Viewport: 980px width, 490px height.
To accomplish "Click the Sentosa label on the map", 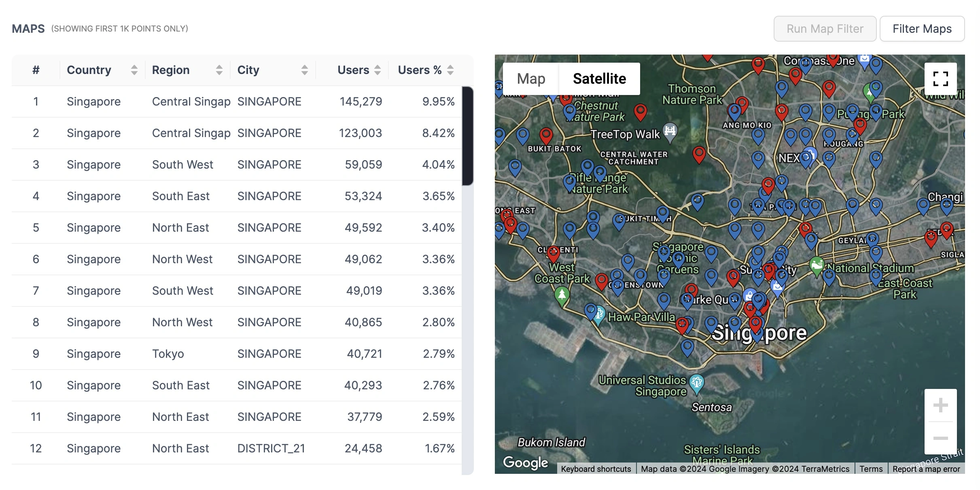I will pyautogui.click(x=712, y=407).
